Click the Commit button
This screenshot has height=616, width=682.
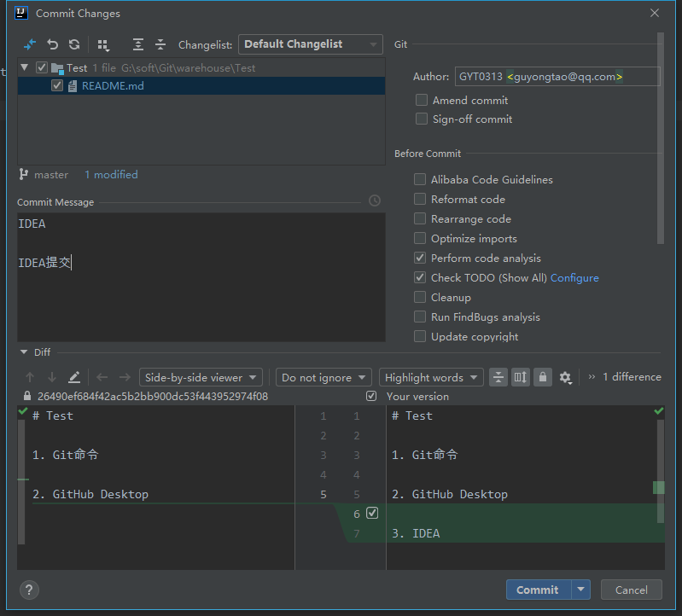(x=539, y=590)
